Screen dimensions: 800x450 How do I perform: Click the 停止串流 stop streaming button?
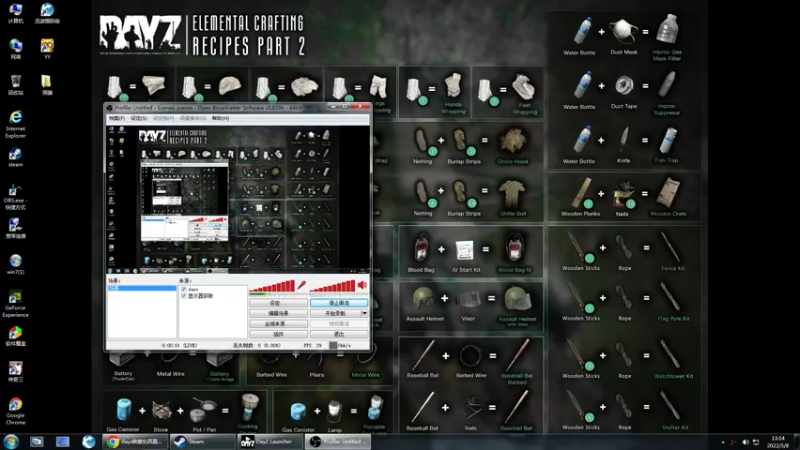pyautogui.click(x=339, y=303)
